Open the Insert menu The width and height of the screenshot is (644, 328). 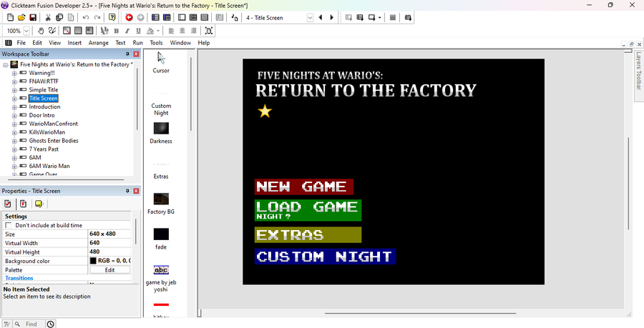74,43
